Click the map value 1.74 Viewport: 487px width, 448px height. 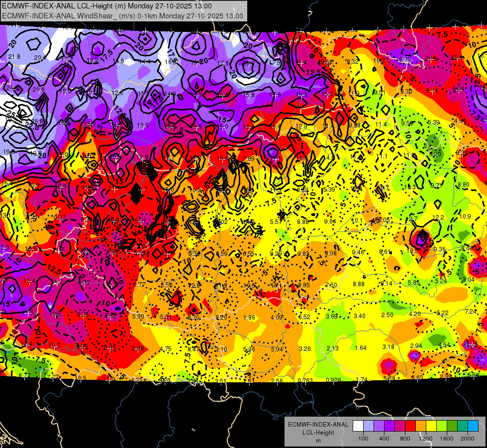pyautogui.click(x=362, y=379)
